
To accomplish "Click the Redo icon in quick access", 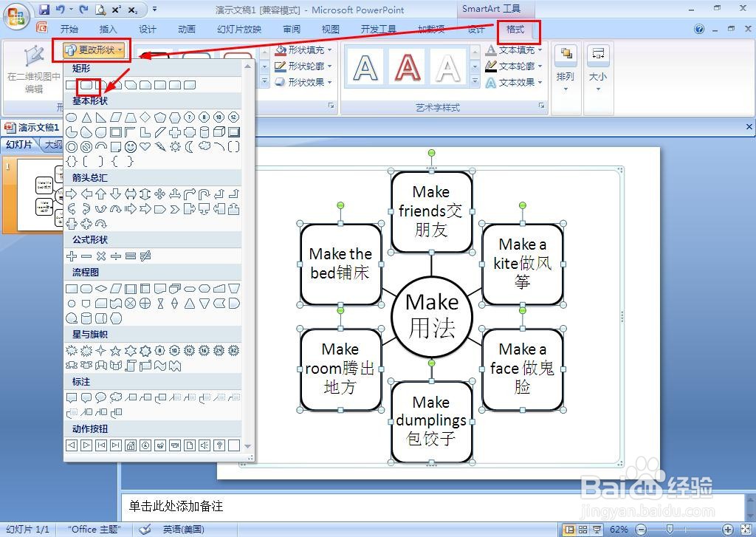I will tap(84, 9).
